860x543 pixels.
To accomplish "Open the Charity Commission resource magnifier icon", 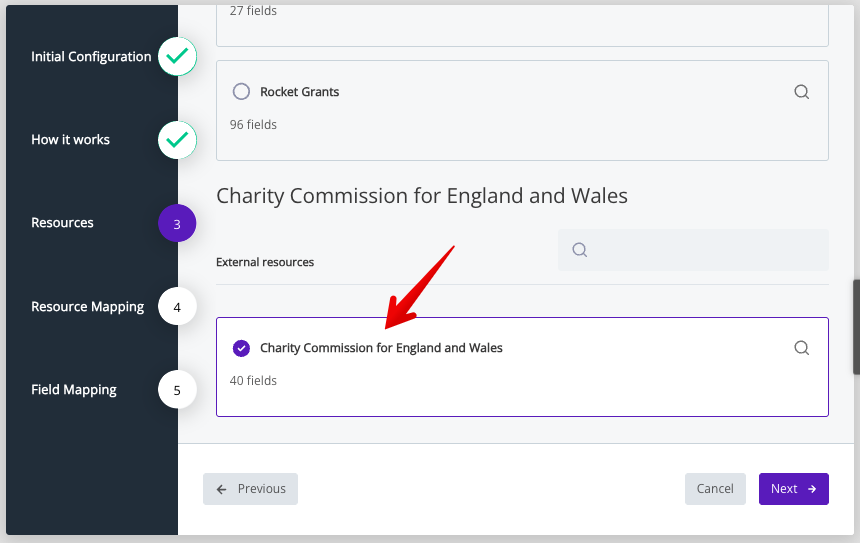I will point(801,348).
